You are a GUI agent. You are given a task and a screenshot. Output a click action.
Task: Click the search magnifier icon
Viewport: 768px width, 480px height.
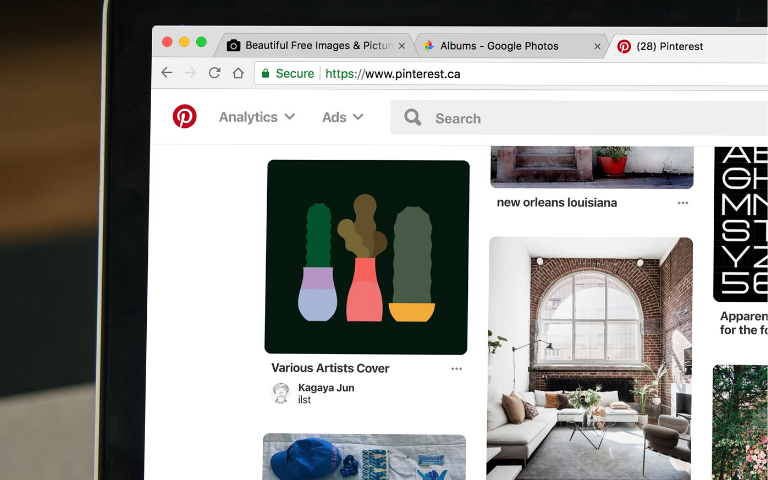point(412,118)
